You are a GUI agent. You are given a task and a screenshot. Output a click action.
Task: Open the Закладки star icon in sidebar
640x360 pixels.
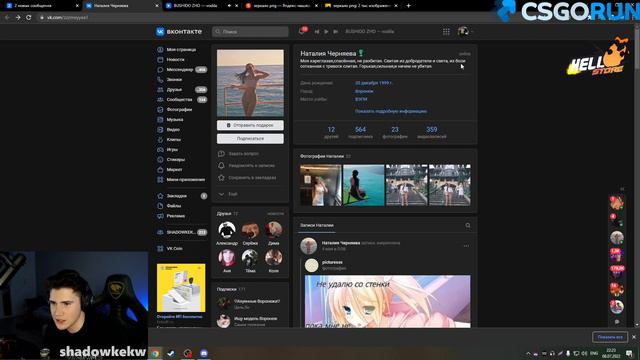coord(160,196)
